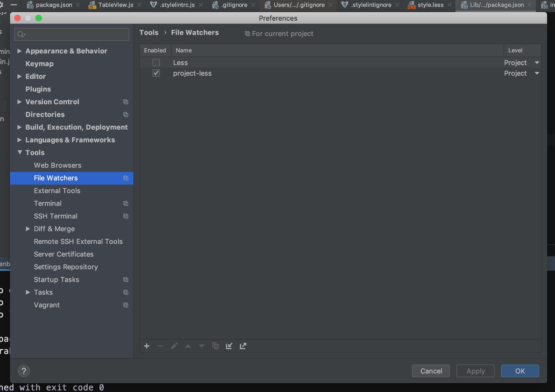
Task: Collapse the Tools section
Action: [20, 152]
